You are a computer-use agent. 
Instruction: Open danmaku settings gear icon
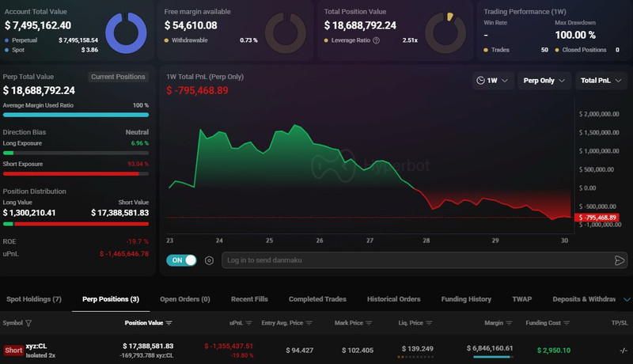coord(210,260)
